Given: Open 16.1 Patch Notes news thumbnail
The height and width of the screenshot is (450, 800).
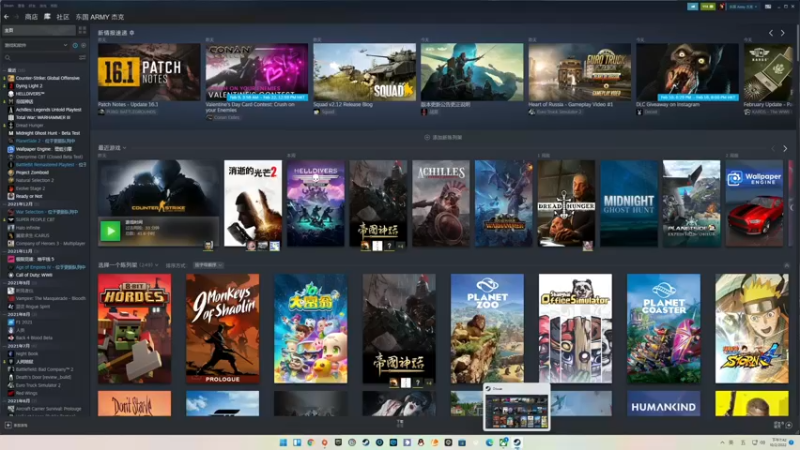Looking at the screenshot, I should pos(149,72).
